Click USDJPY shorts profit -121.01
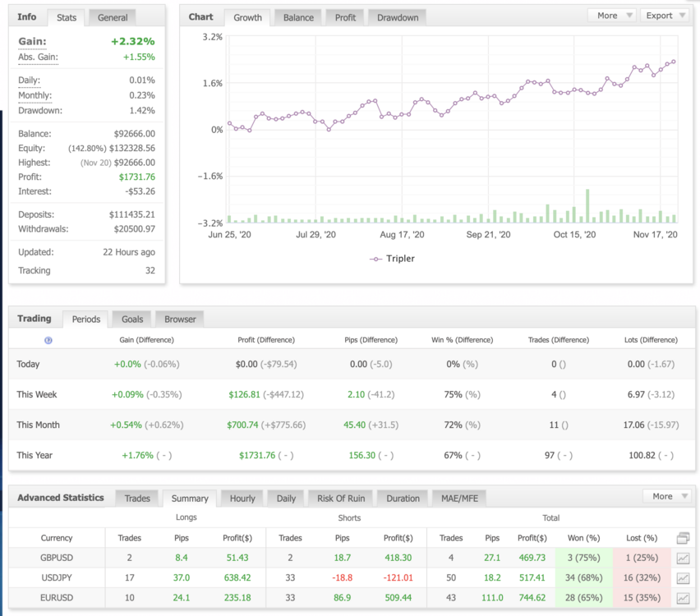This screenshot has width=700, height=616. click(x=398, y=578)
